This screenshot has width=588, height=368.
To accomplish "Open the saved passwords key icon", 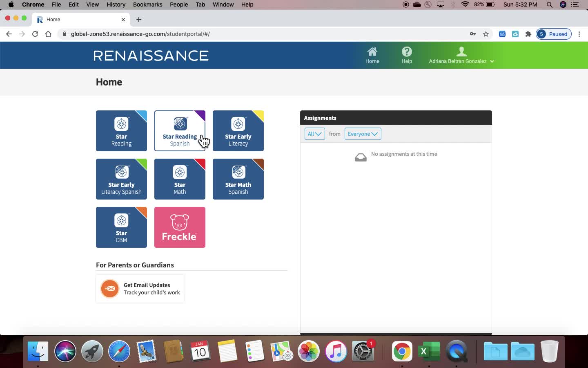I will [x=473, y=34].
